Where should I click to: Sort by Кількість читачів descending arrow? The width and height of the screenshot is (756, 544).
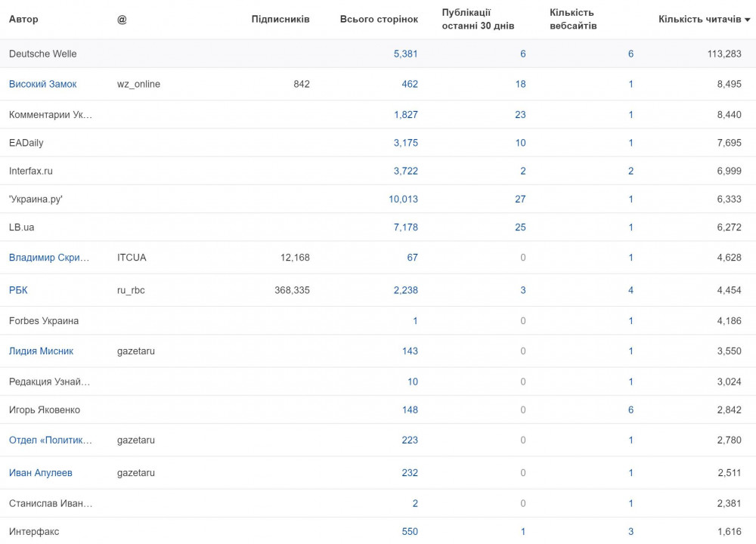(x=748, y=20)
